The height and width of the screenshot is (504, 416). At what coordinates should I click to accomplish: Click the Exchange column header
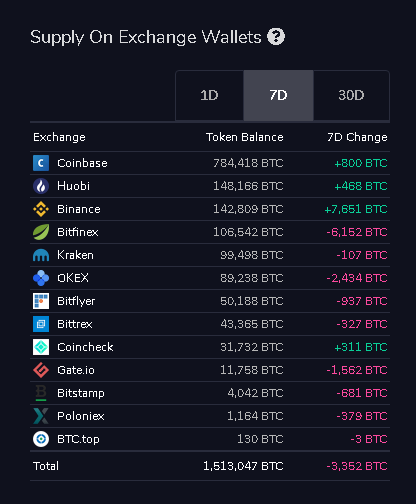coord(59,137)
